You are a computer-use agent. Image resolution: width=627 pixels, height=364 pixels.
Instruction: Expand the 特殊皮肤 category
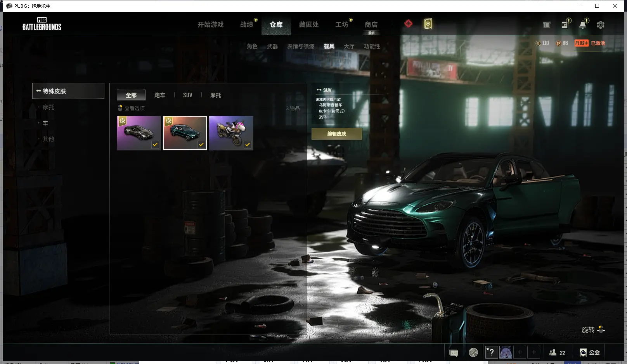pyautogui.click(x=68, y=91)
